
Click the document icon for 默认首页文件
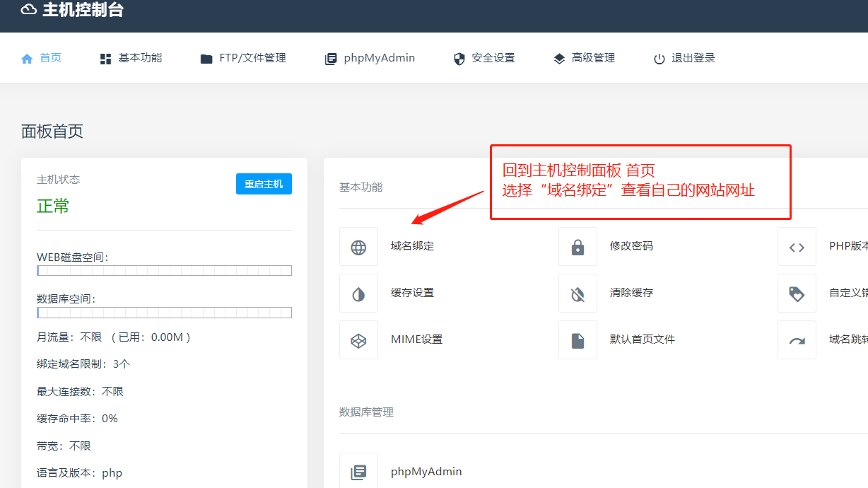(577, 339)
